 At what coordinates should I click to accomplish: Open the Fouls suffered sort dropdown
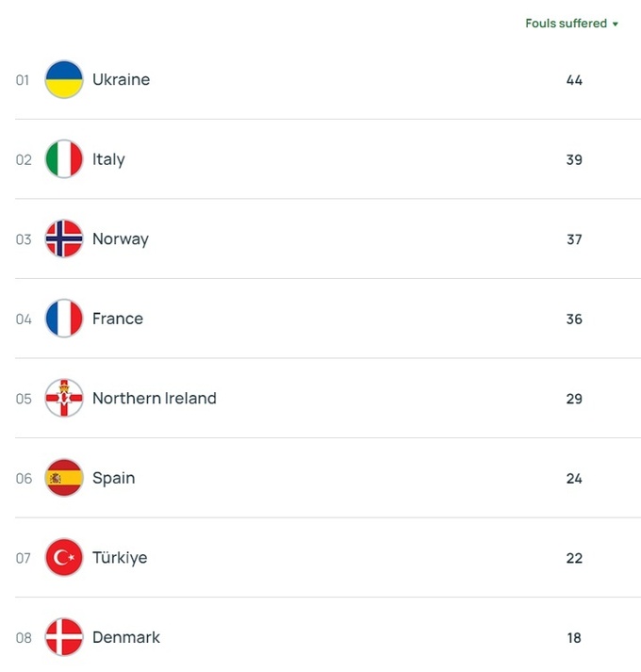[571, 24]
